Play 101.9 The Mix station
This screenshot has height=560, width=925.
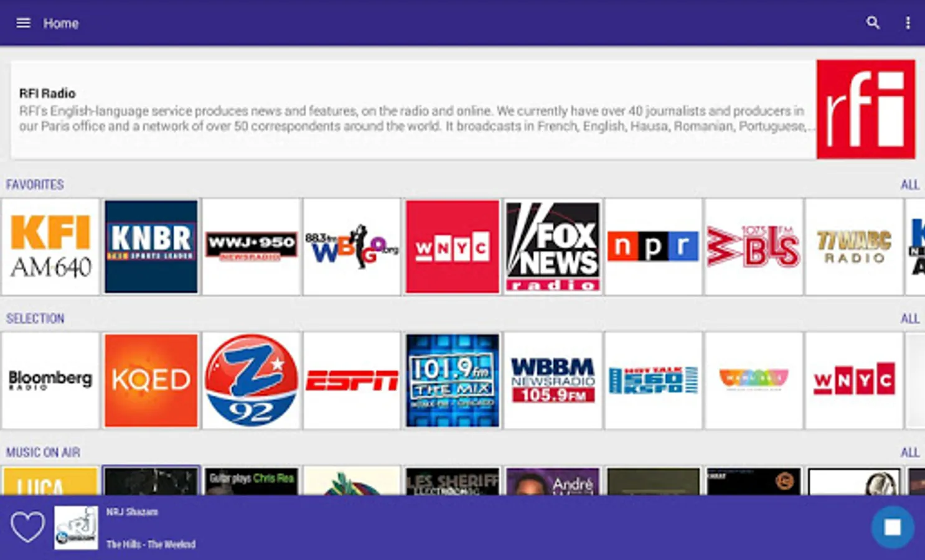pos(453,380)
